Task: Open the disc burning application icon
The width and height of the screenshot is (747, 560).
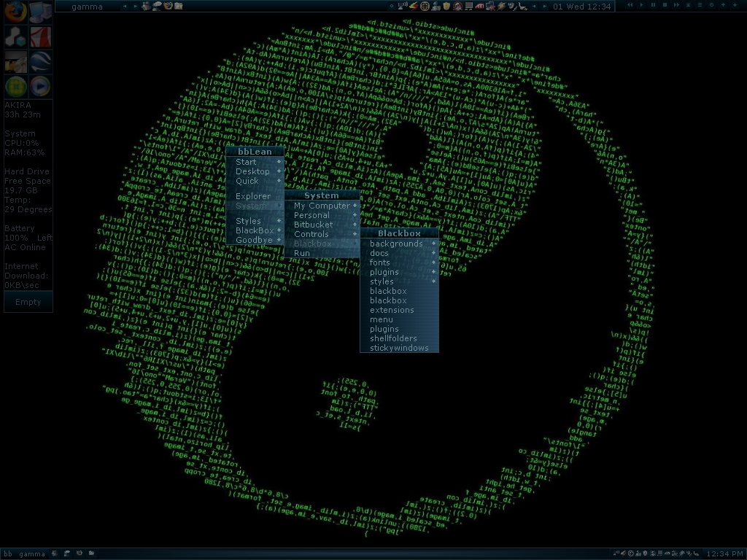Action: (x=15, y=61)
